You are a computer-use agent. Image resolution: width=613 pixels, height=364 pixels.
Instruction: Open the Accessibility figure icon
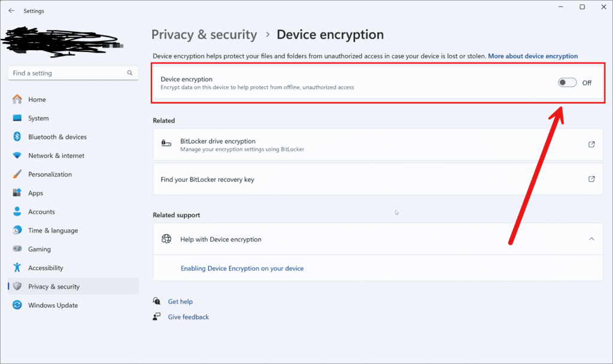pos(17,268)
